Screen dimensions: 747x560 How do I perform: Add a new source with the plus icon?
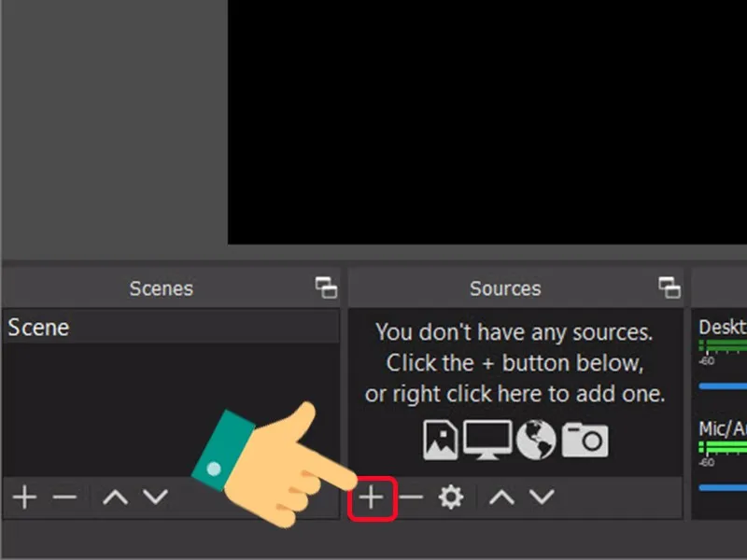(x=370, y=497)
